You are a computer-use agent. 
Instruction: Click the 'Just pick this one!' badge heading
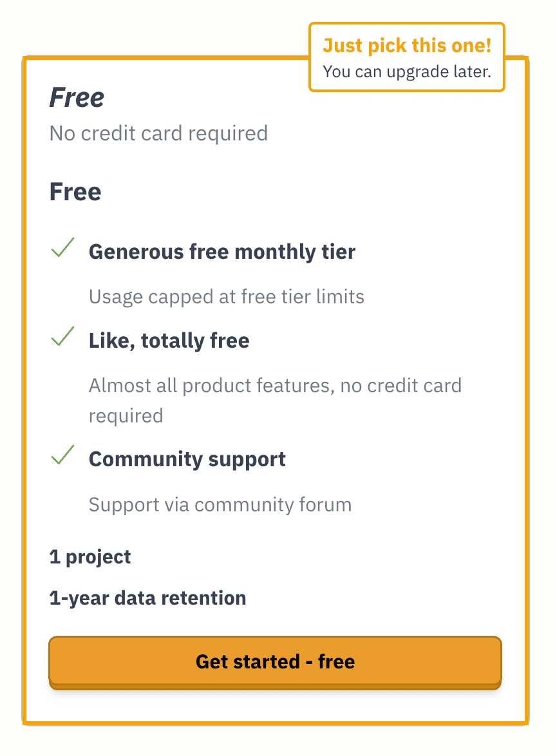[407, 46]
